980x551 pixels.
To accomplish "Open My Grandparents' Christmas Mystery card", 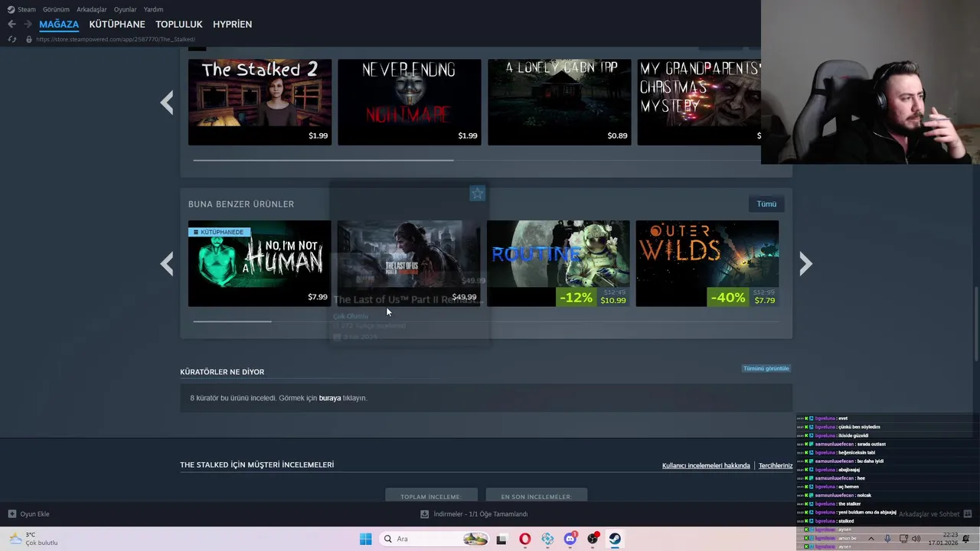I will click(x=699, y=102).
